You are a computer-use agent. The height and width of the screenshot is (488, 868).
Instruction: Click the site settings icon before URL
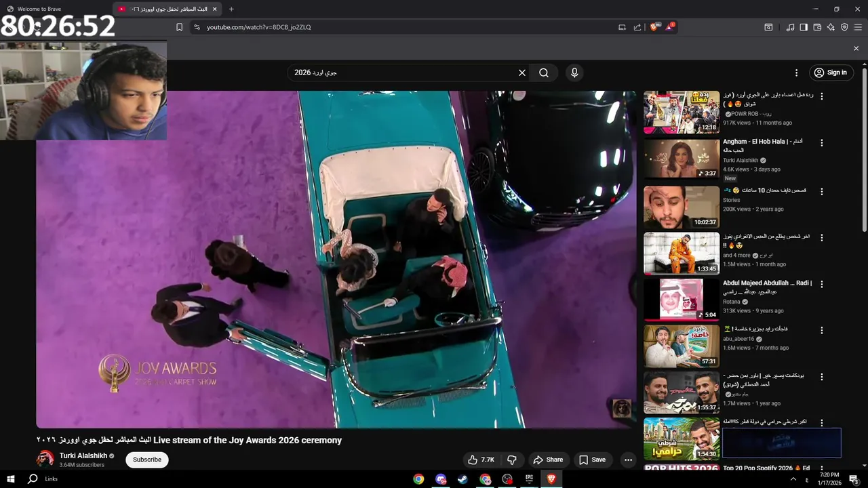197,27
